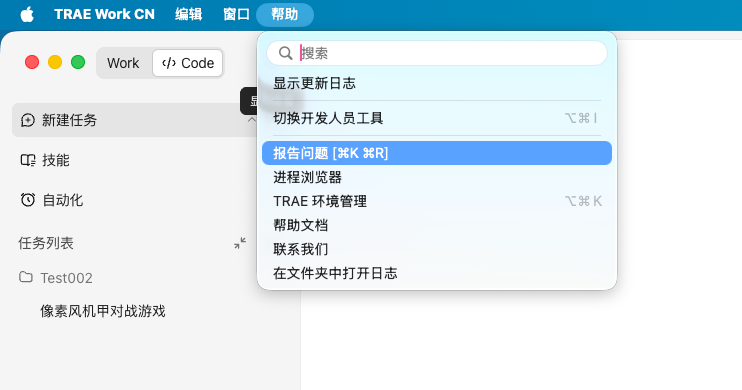
Task: Choose 在文件夹中打开日志
Action: click(437, 273)
